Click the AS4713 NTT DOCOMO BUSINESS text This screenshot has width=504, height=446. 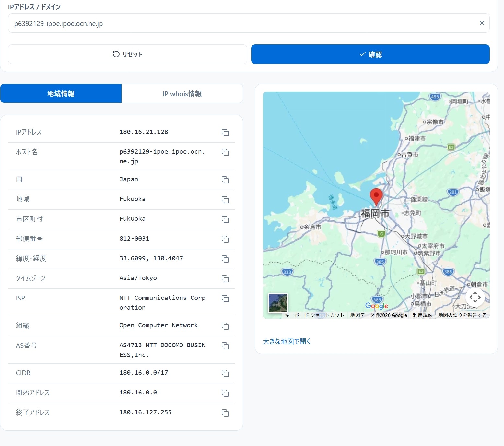162,350
